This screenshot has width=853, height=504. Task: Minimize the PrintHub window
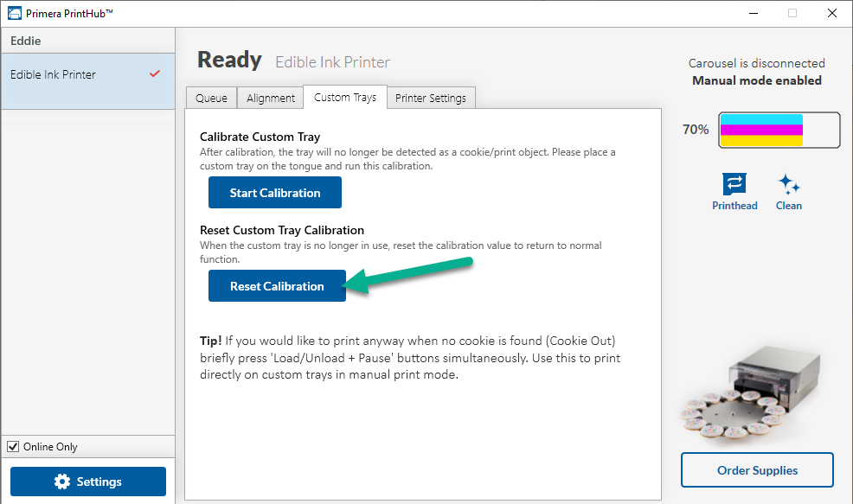tap(754, 13)
